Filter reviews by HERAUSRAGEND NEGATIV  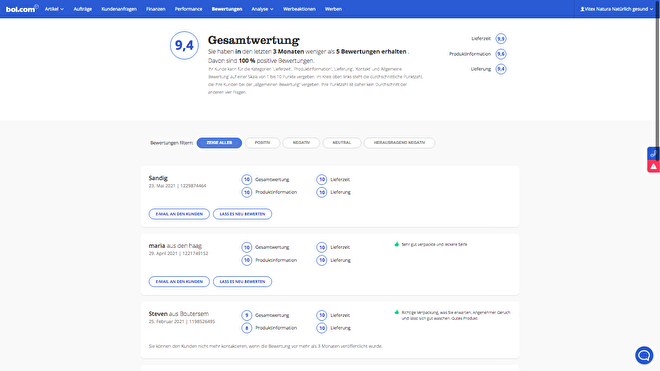[399, 143]
